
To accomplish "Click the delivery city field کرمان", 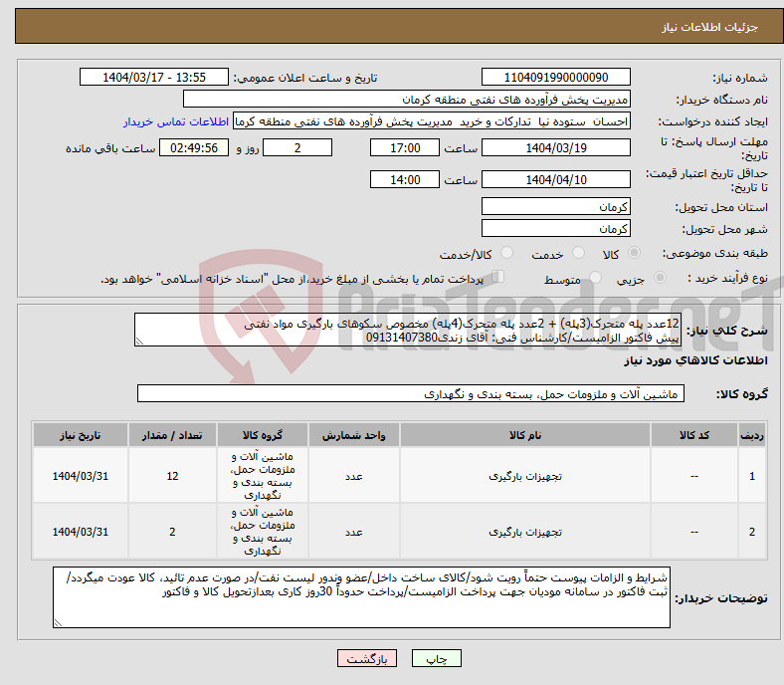I will click(x=555, y=228).
